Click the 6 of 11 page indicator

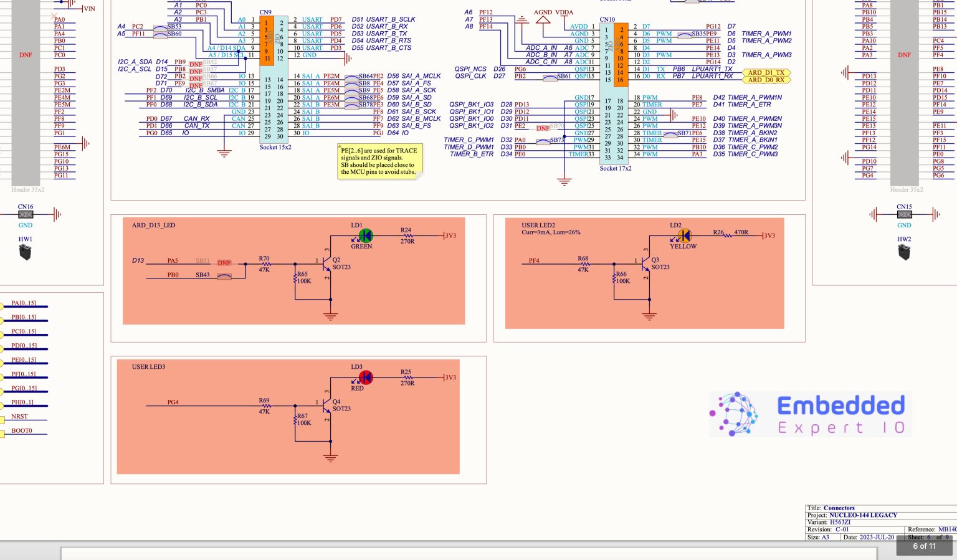tap(925, 546)
